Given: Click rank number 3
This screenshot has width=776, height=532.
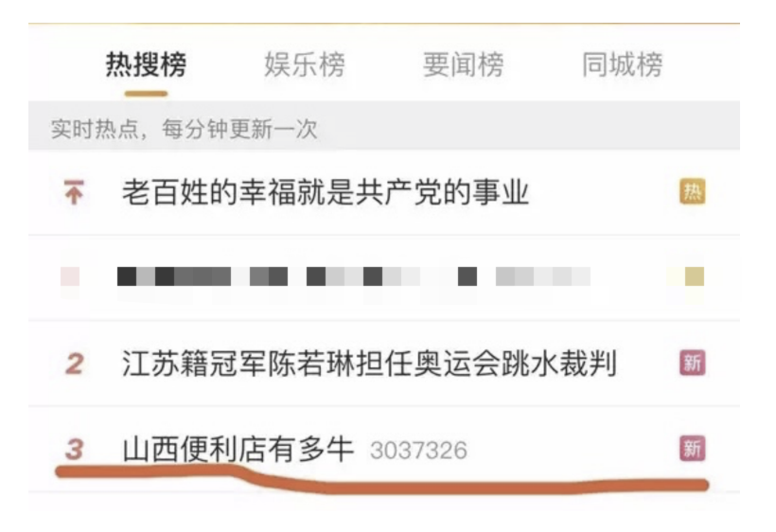Looking at the screenshot, I should point(74,450).
